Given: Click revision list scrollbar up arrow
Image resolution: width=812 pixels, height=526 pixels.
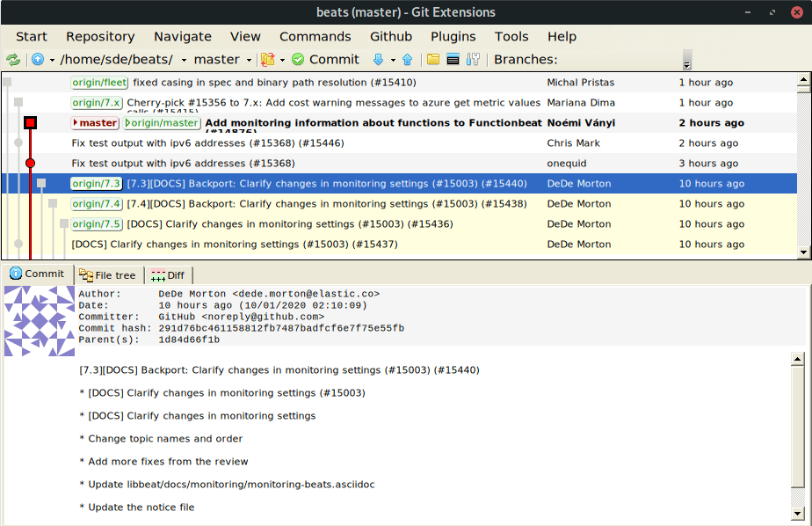Looking at the screenshot, I should [x=804, y=79].
